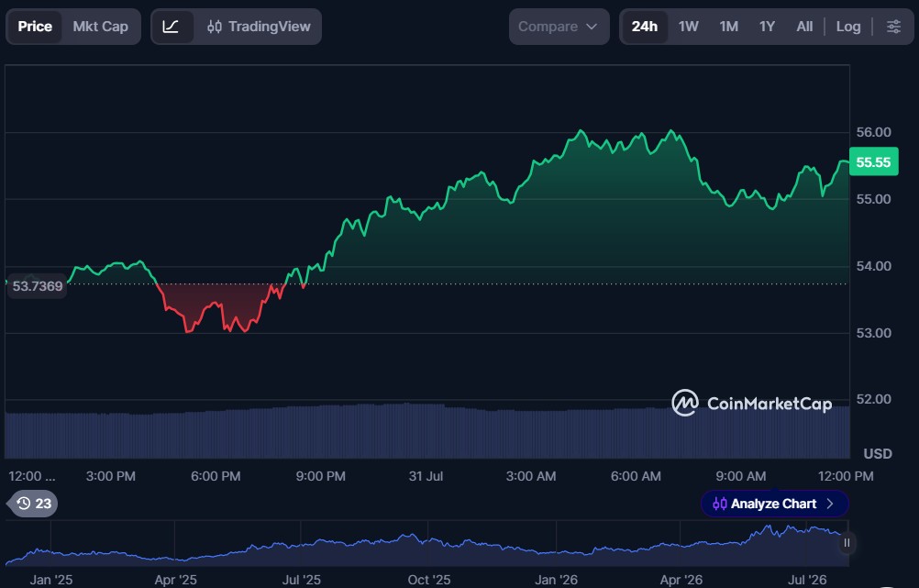Open the TradingView candlestick chart
Image resolution: width=919 pixels, height=588 pixels.
pos(259,27)
